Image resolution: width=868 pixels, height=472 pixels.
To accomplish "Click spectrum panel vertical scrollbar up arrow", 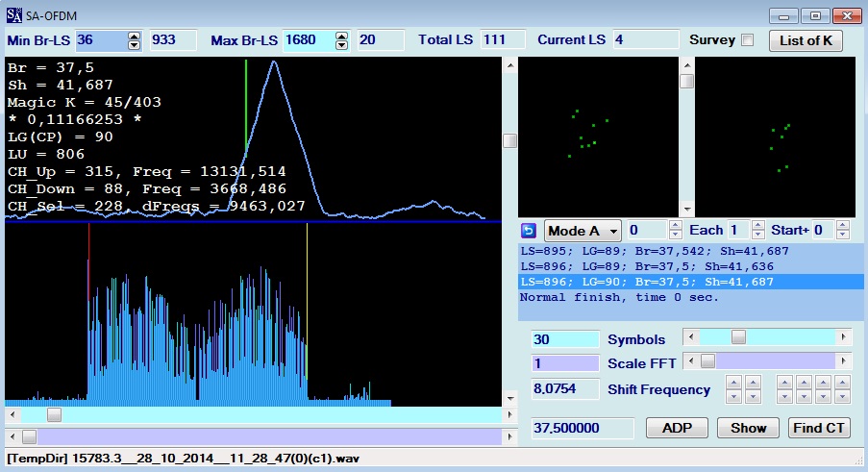I will point(510,65).
